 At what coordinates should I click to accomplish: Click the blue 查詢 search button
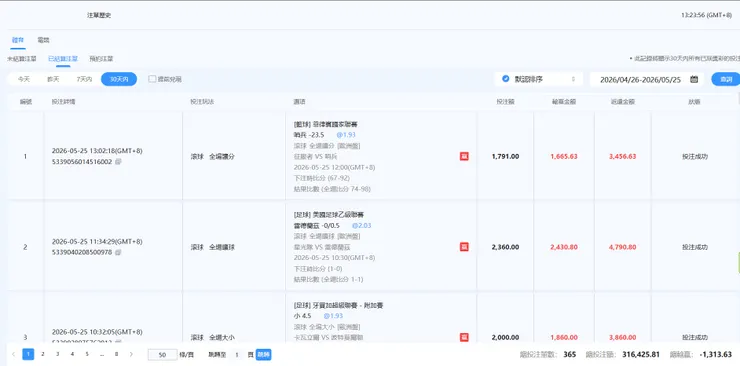coord(726,79)
